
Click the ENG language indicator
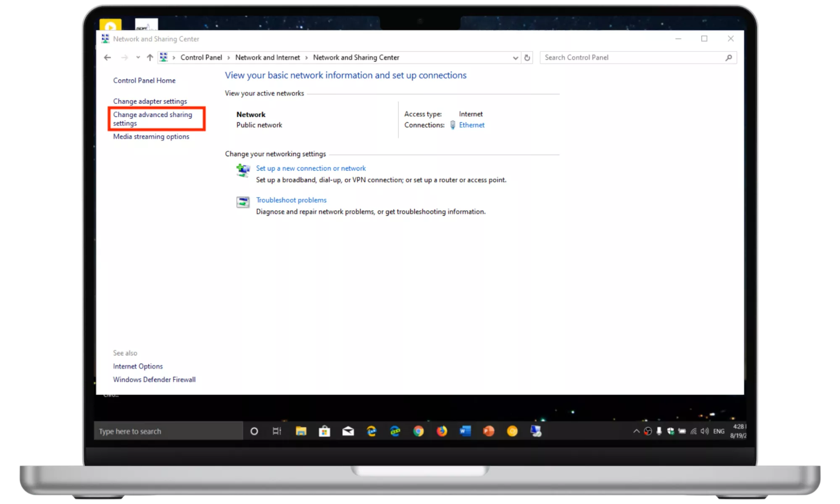(x=719, y=431)
